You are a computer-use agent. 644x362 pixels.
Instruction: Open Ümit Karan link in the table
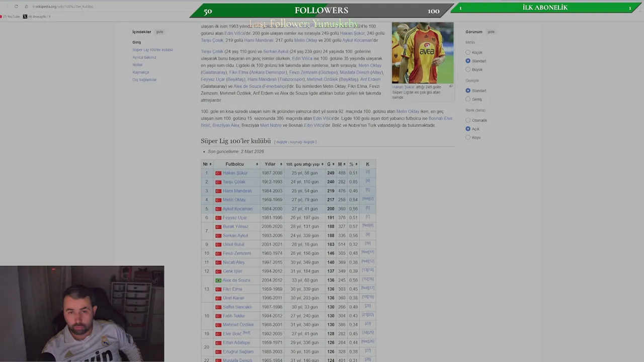233,298
